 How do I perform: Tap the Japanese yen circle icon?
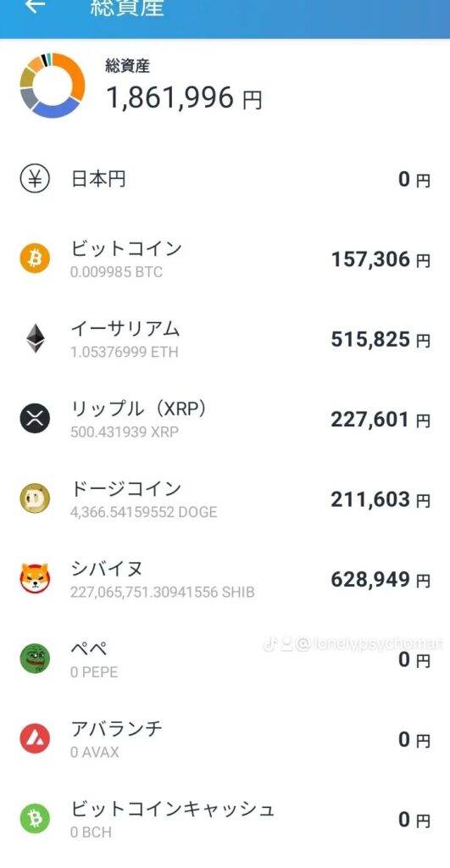coord(35,180)
